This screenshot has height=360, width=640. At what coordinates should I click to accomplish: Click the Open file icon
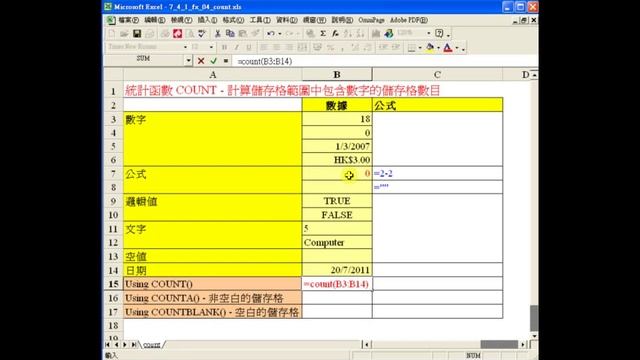(x=124, y=33)
